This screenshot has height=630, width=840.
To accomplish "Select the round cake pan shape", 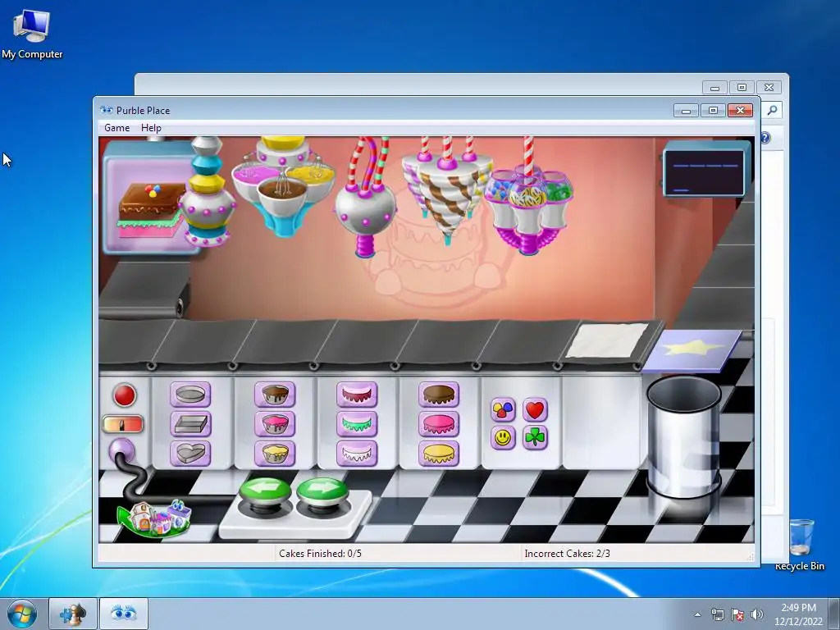I will [x=190, y=395].
